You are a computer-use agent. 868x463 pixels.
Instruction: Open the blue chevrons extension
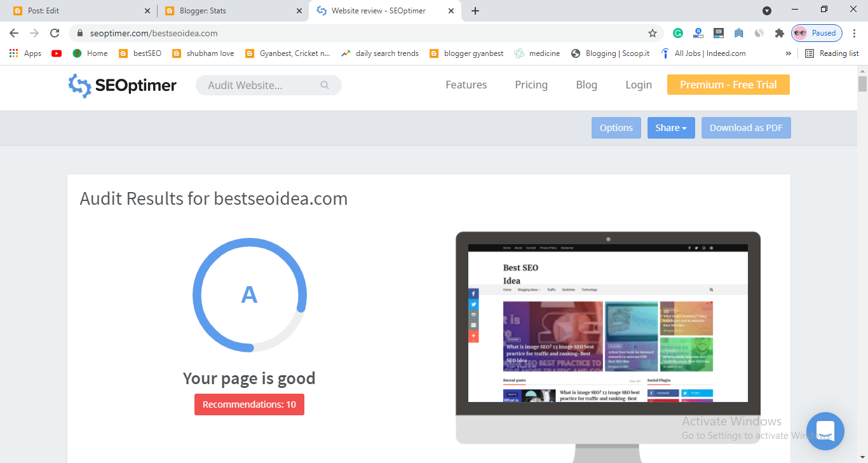(x=738, y=33)
